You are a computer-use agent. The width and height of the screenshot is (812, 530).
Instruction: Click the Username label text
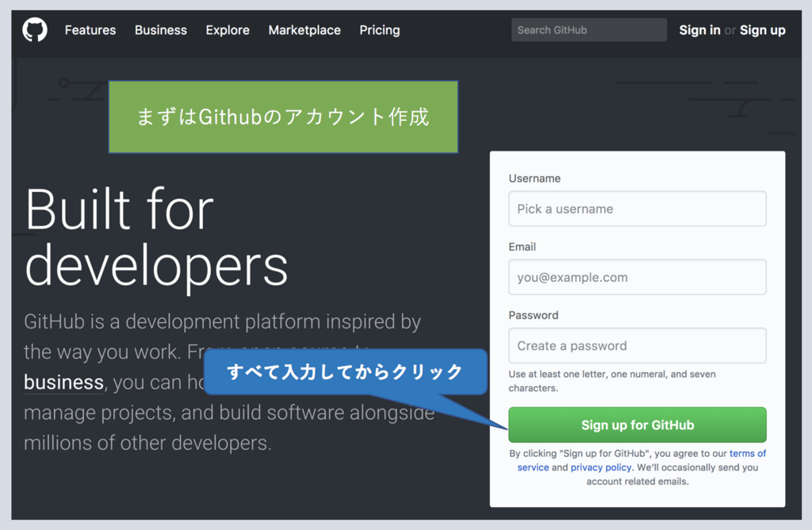click(x=534, y=179)
